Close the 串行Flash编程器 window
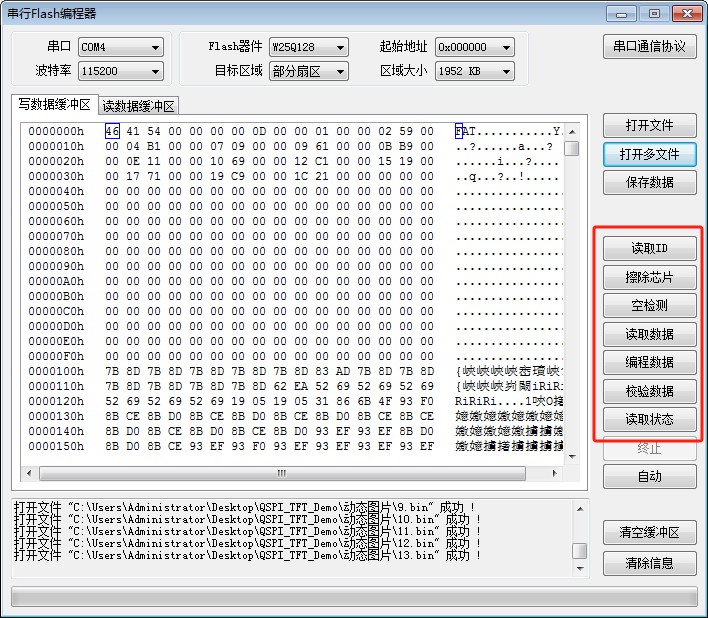 687,14
